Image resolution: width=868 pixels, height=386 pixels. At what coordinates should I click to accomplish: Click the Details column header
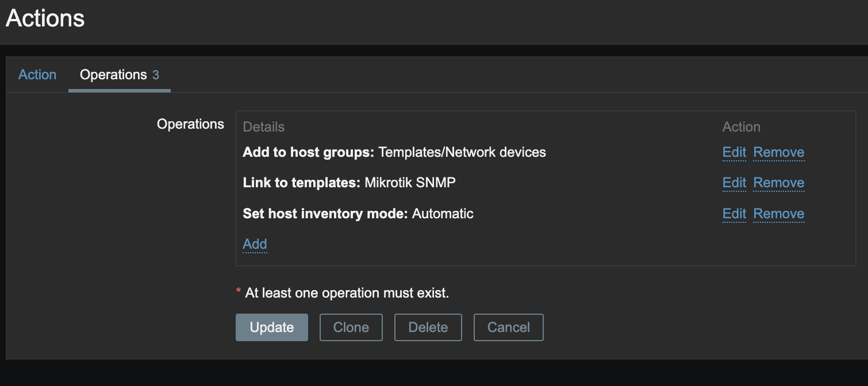[x=264, y=127]
